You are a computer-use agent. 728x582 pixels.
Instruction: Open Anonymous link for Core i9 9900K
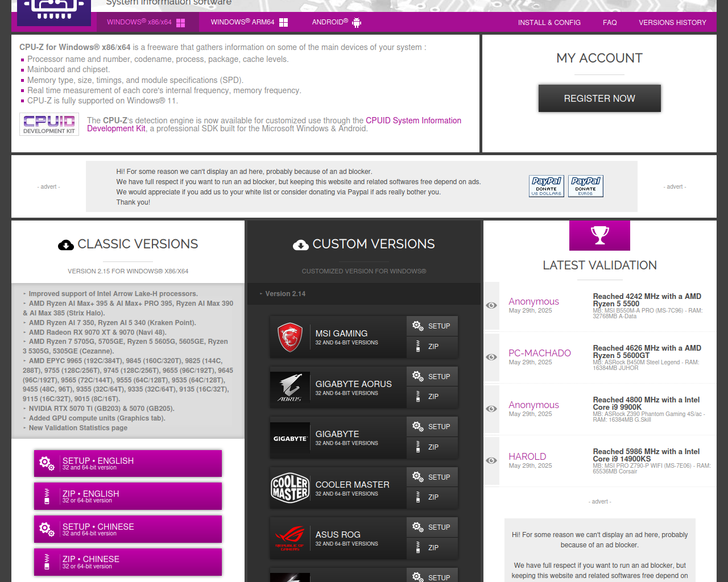click(533, 405)
